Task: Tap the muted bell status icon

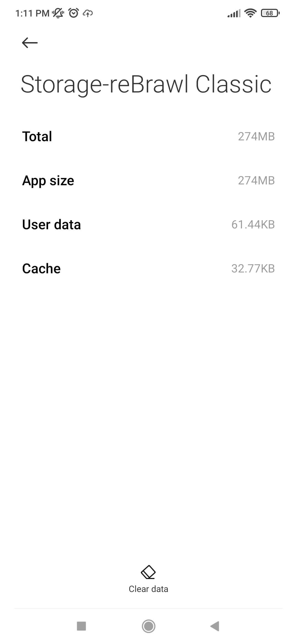Action: click(58, 13)
